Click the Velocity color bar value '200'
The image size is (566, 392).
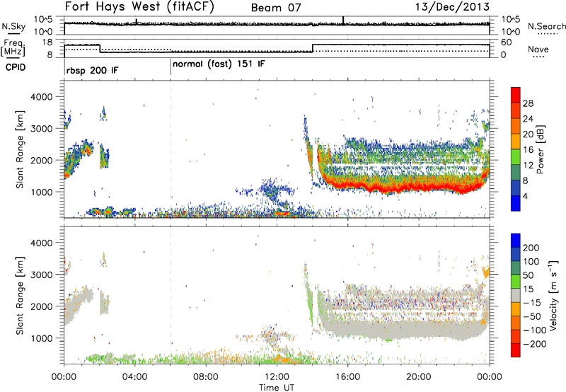(531, 248)
